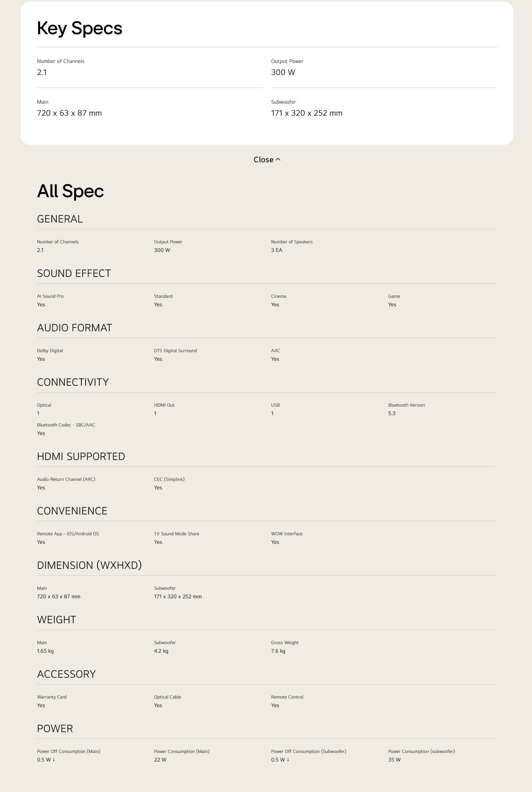The image size is (532, 792).
Task: Click the CEC (Simplink) label
Action: (169, 479)
